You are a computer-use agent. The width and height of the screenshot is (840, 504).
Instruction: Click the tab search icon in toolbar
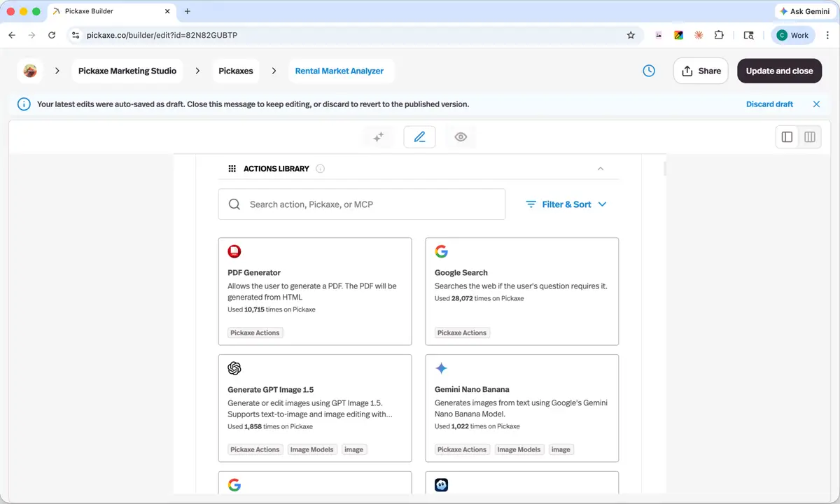[748, 35]
